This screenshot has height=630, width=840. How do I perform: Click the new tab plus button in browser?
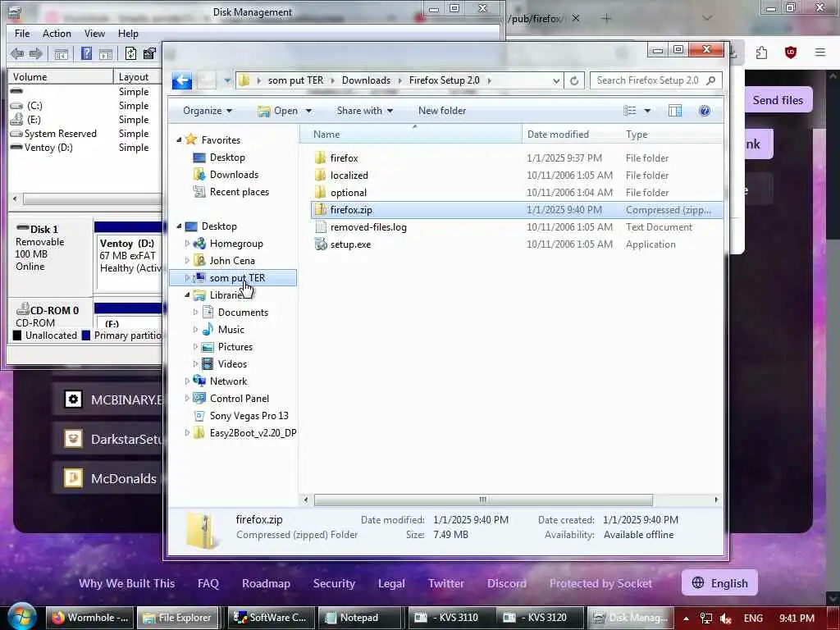pos(606,19)
